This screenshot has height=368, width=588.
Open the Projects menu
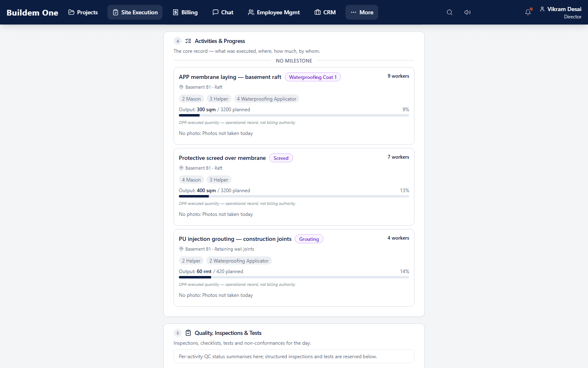pyautogui.click(x=83, y=12)
